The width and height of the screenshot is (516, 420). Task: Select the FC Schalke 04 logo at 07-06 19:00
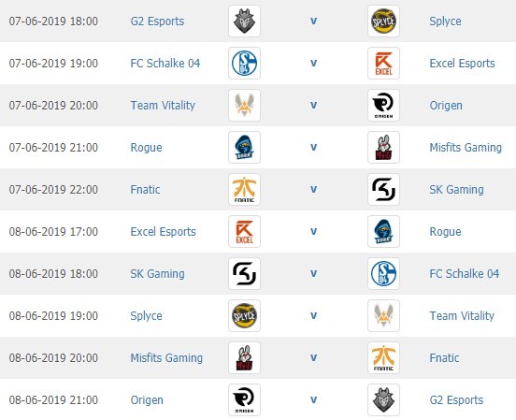point(244,63)
